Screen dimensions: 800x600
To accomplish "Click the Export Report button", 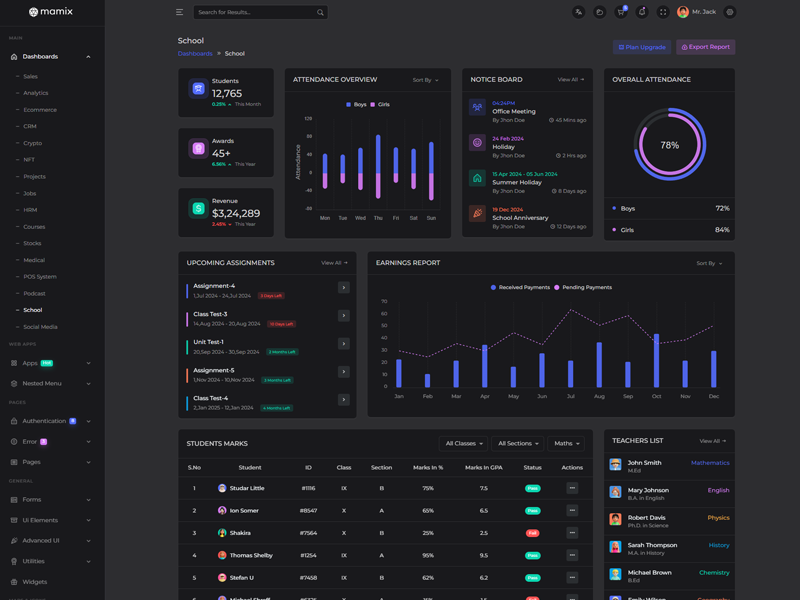I will click(x=705, y=47).
